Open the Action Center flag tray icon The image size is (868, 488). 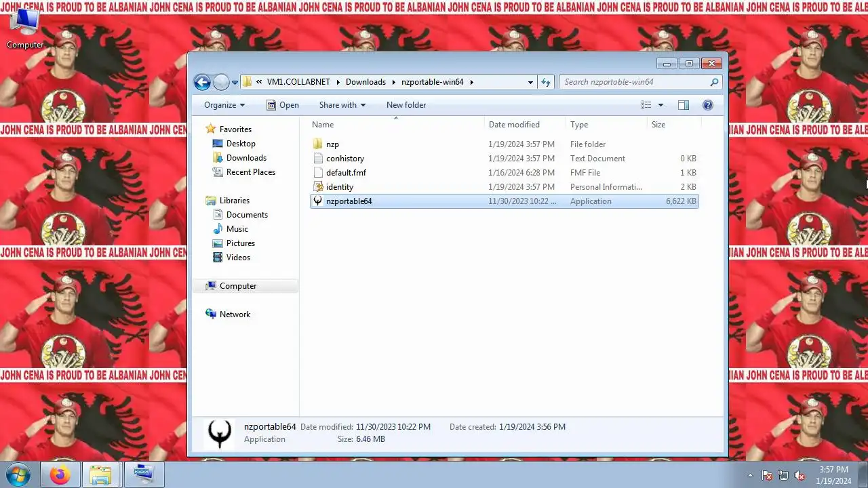pos(767,476)
